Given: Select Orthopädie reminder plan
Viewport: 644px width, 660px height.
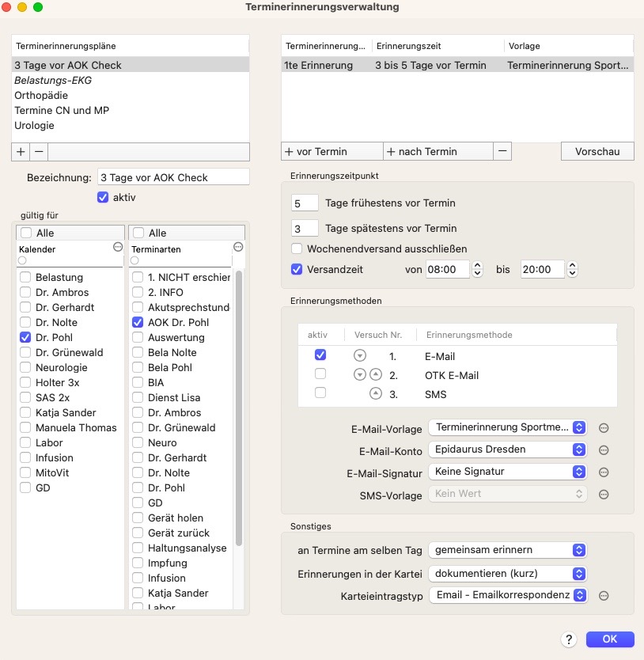Looking at the screenshot, I should (x=131, y=96).
